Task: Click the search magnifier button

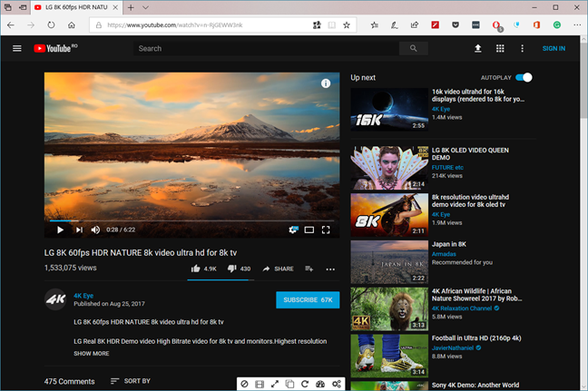Action: (x=413, y=48)
